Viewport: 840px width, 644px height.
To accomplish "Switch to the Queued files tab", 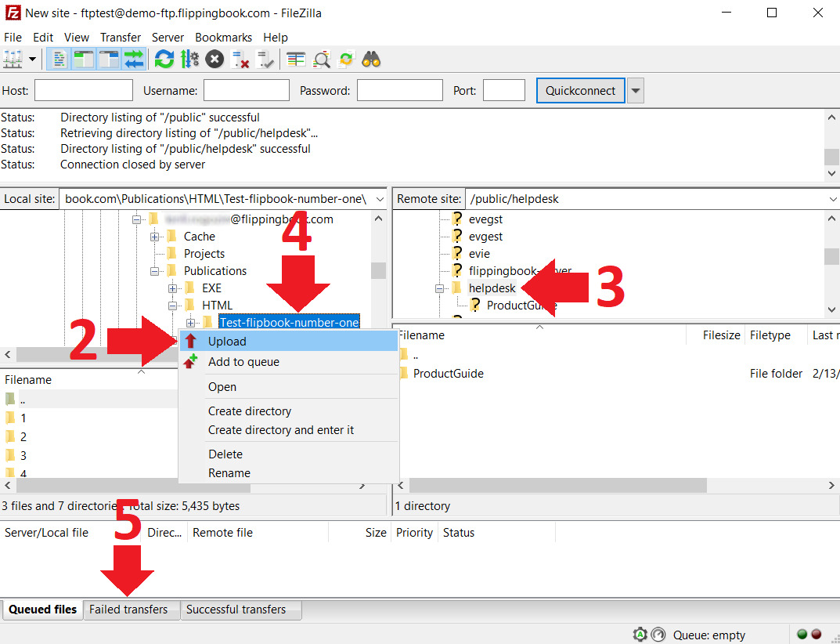I will (42, 610).
